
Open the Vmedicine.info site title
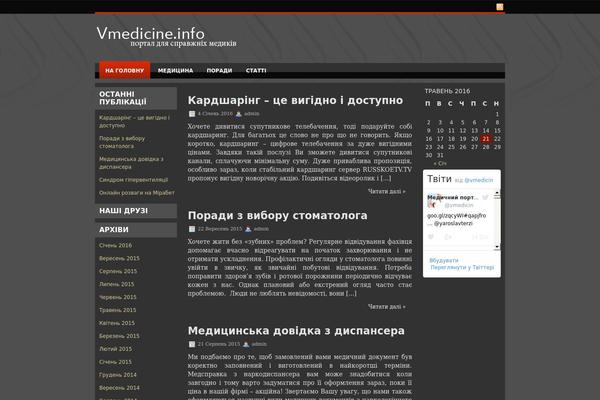[150, 33]
